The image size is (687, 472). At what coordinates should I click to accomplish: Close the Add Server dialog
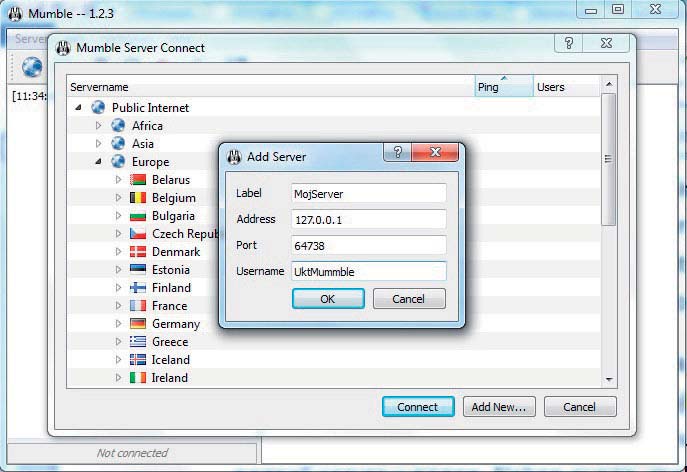click(x=435, y=152)
